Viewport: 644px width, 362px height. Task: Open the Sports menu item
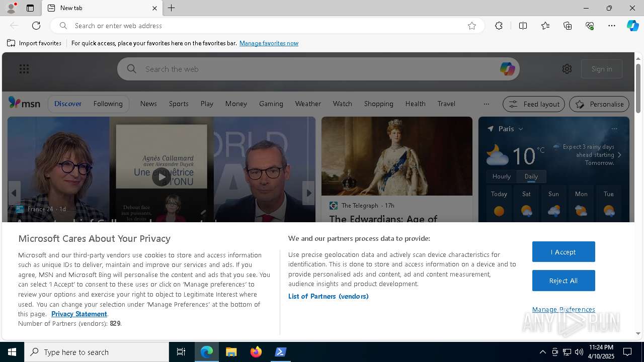pos(179,104)
